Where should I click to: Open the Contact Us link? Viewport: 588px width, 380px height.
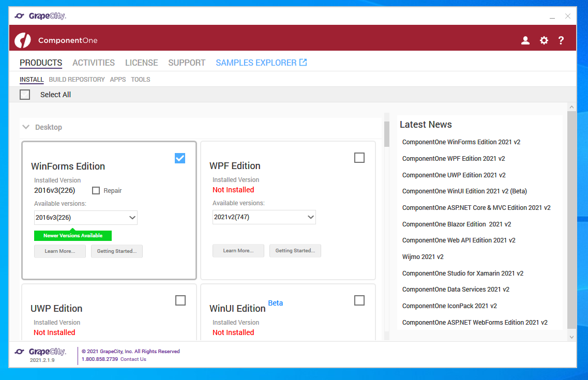133,359
